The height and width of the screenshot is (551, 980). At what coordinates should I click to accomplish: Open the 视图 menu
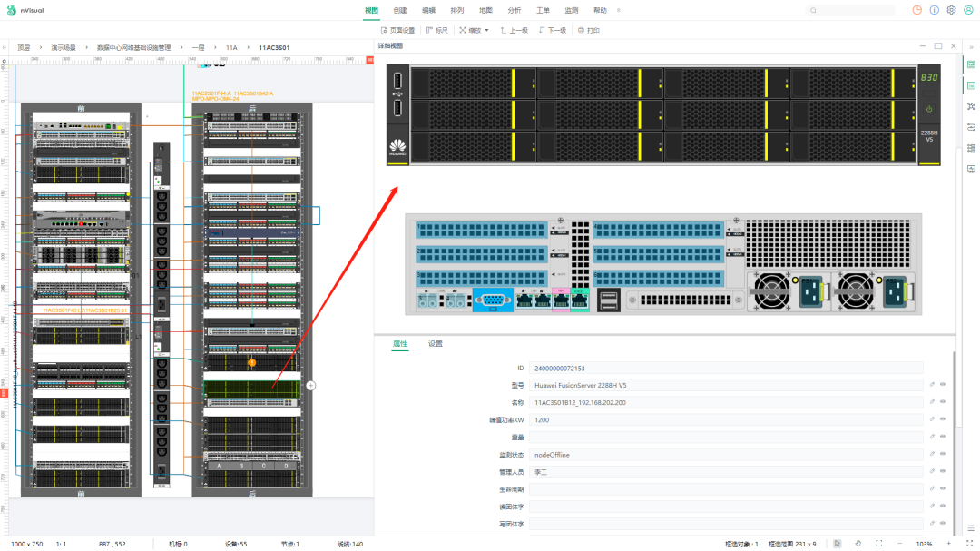[371, 10]
